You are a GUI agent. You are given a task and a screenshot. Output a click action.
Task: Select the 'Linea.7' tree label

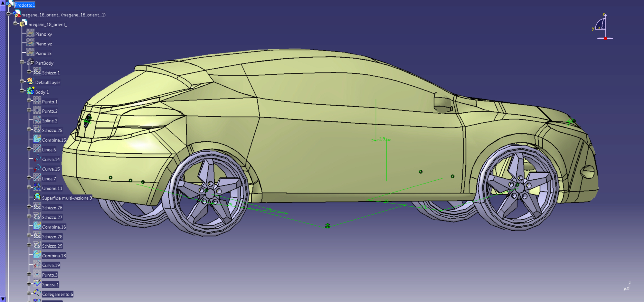[x=49, y=179]
